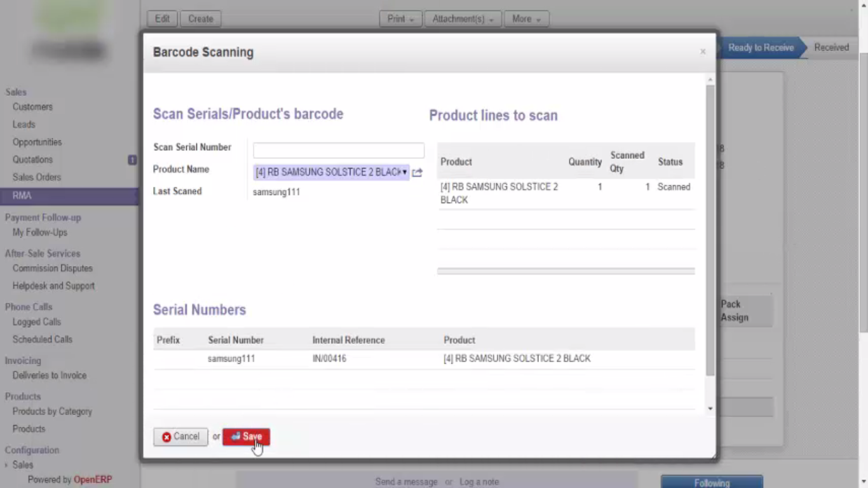
Task: Close the Barcode Scanning dialog
Action: coord(703,51)
